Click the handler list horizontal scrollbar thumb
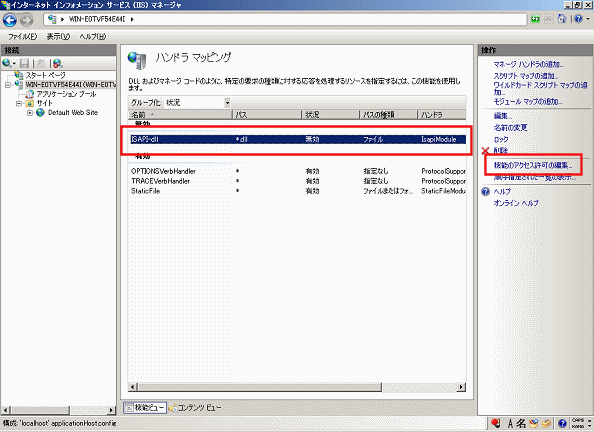Screen dimensions: 594x432 [259, 387]
